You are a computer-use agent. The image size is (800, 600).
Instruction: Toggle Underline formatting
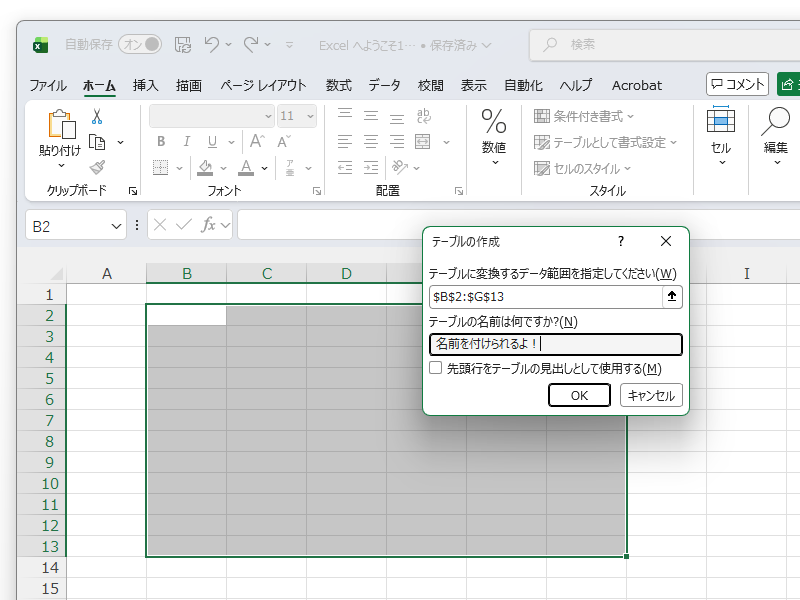click(212, 141)
